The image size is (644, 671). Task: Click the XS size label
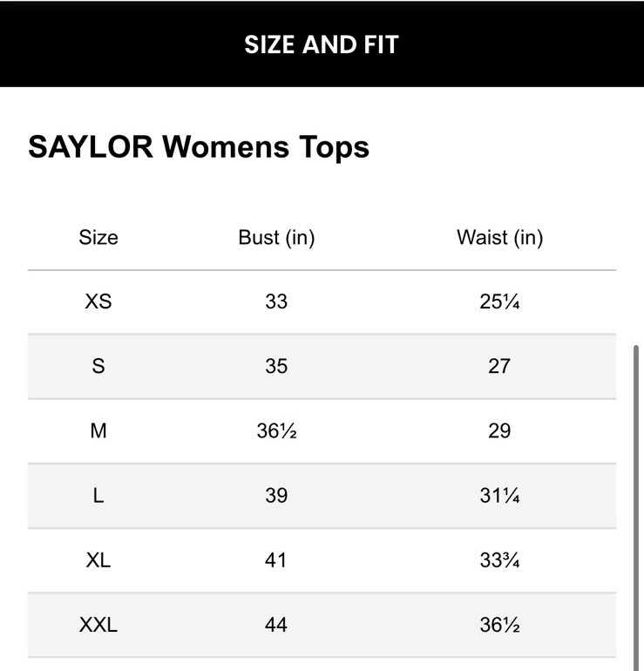coord(98,302)
